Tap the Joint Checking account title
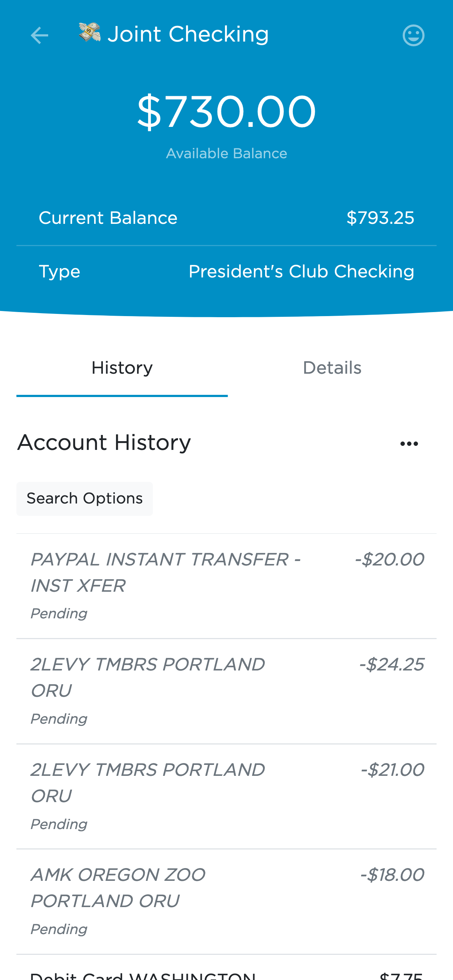453x980 pixels. (188, 34)
